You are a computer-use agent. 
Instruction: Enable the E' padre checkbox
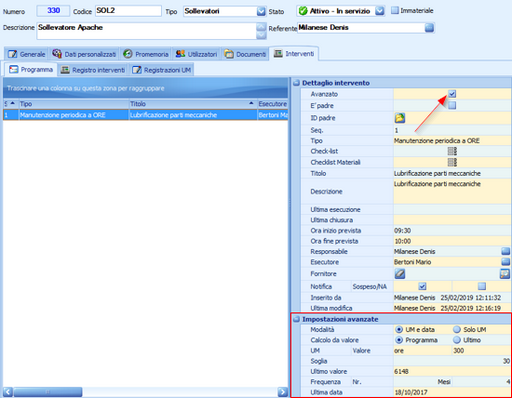452,106
